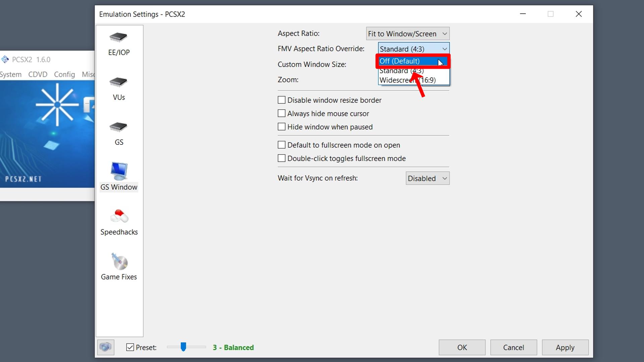Viewport: 644px width, 362px height.
Task: Click the PCSX2 logo icon in main window title
Action: tap(5, 60)
